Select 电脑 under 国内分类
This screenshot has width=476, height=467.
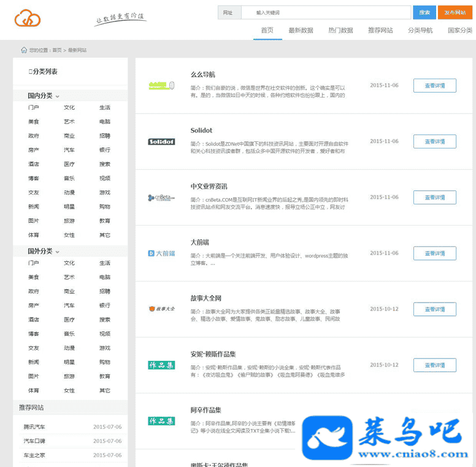[105, 122]
